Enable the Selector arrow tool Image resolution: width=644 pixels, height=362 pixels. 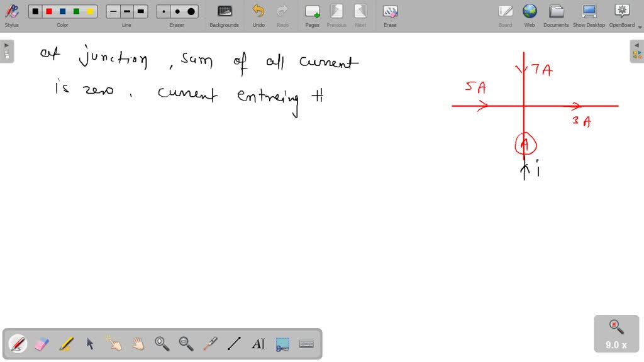(89, 343)
